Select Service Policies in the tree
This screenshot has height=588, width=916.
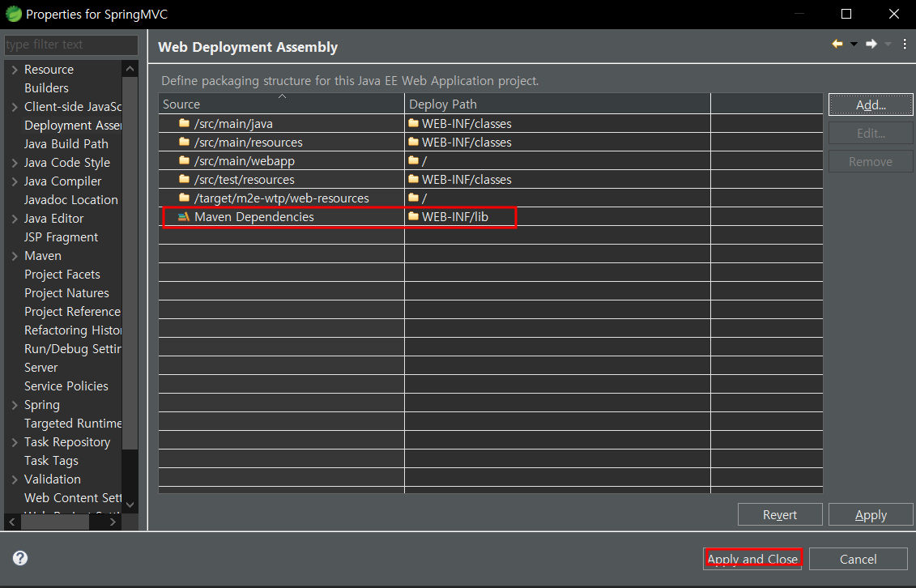tap(66, 386)
